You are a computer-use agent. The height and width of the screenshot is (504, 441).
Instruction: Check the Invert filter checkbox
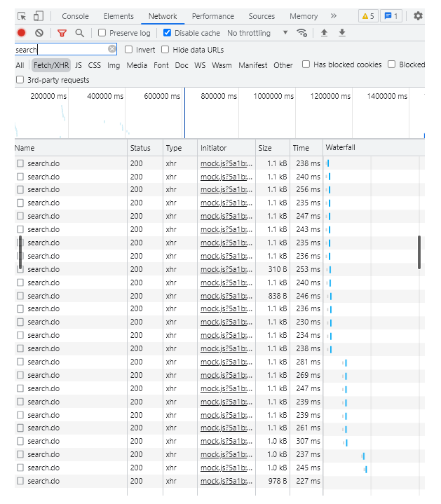128,50
